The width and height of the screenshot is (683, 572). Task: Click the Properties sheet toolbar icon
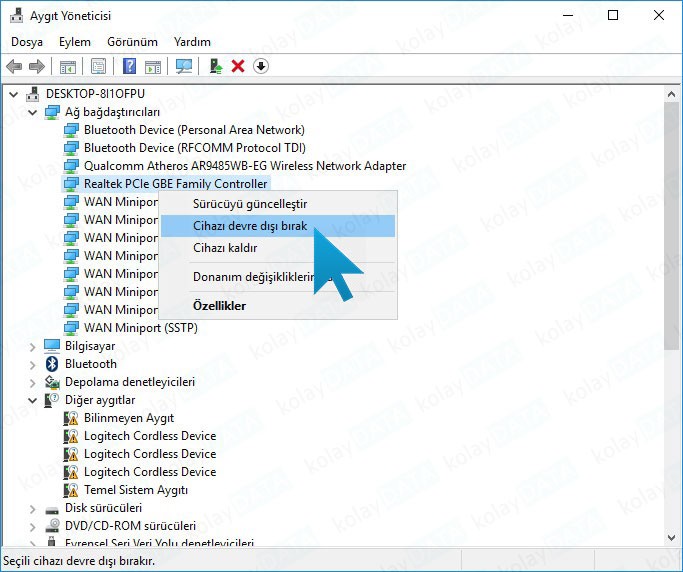(x=98, y=67)
